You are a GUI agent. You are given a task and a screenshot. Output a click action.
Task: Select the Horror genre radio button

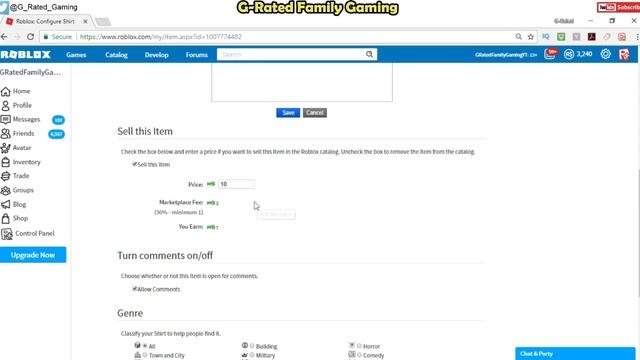pyautogui.click(x=359, y=346)
